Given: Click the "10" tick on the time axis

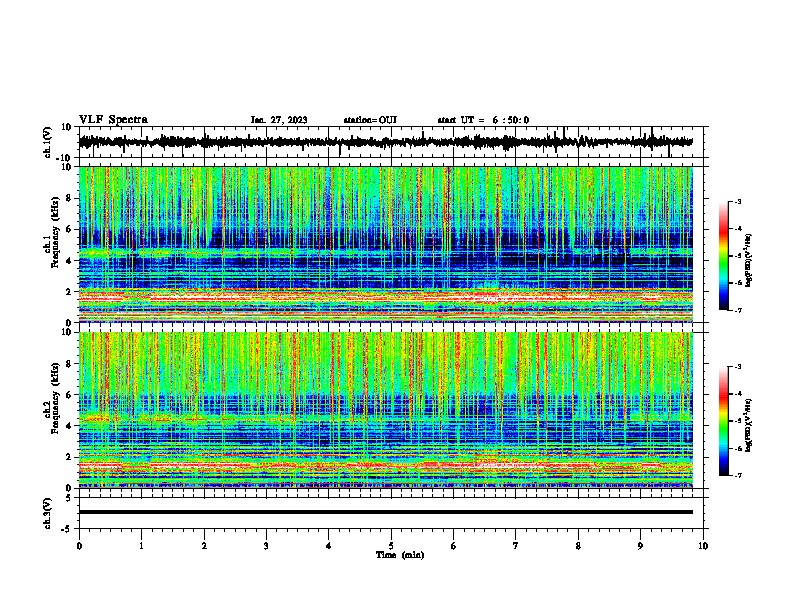Looking at the screenshot, I should tap(703, 546).
